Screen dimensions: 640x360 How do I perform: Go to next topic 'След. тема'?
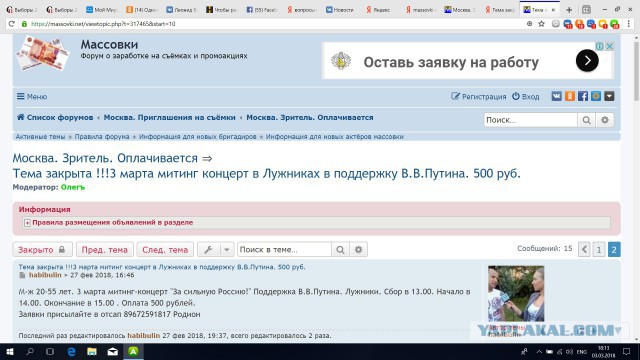(x=165, y=249)
